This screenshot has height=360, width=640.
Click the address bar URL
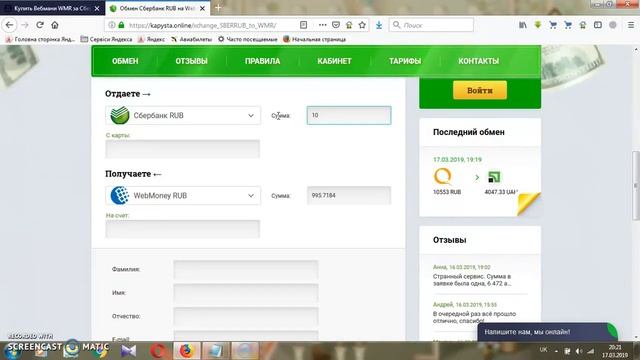(x=202, y=25)
